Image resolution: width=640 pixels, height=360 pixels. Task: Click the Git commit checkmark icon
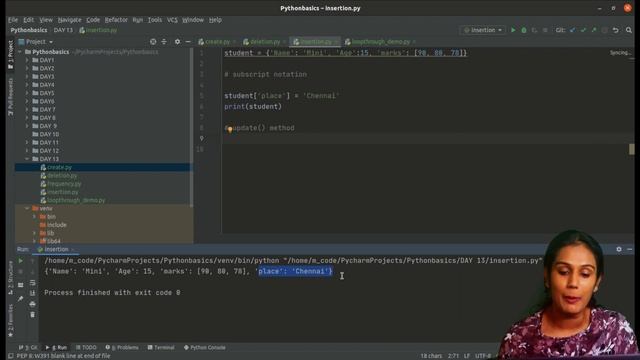pos(583,30)
